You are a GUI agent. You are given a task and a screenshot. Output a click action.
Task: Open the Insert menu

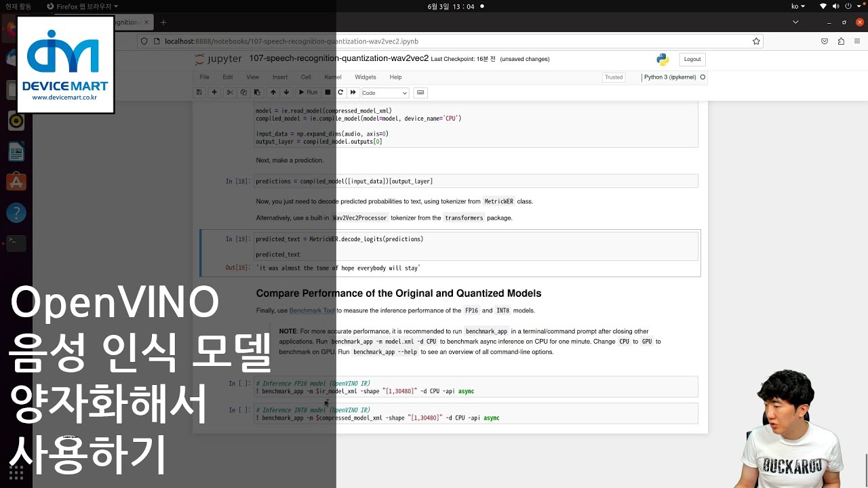pyautogui.click(x=280, y=77)
